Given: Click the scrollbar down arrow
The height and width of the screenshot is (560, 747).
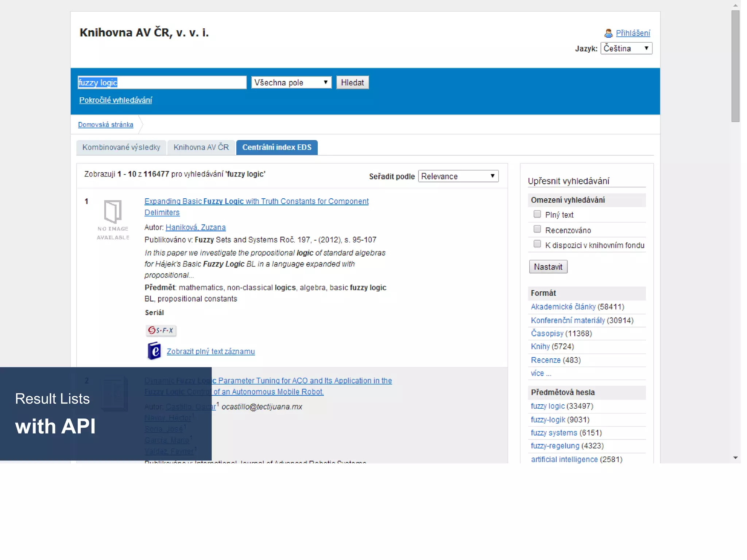Looking at the screenshot, I should click(735, 458).
